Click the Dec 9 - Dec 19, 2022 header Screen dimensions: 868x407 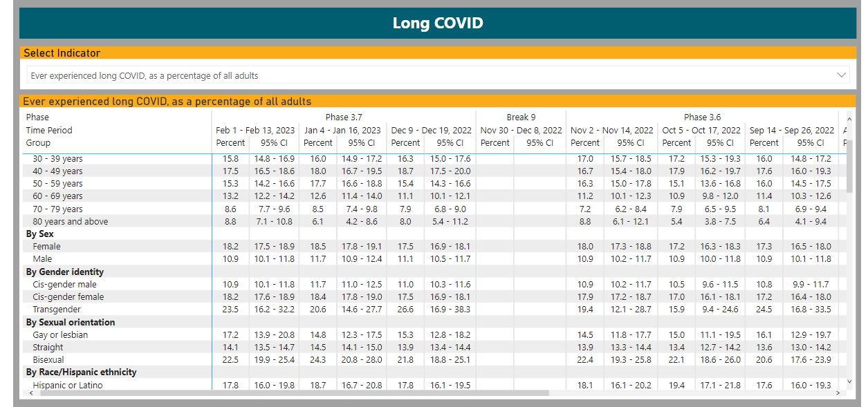[x=432, y=130]
